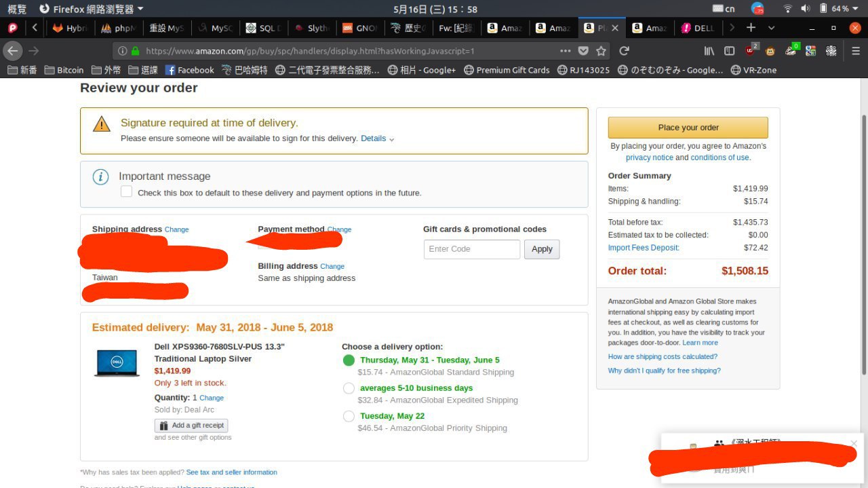Switch to the phpMyAdmin tab

pos(119,28)
